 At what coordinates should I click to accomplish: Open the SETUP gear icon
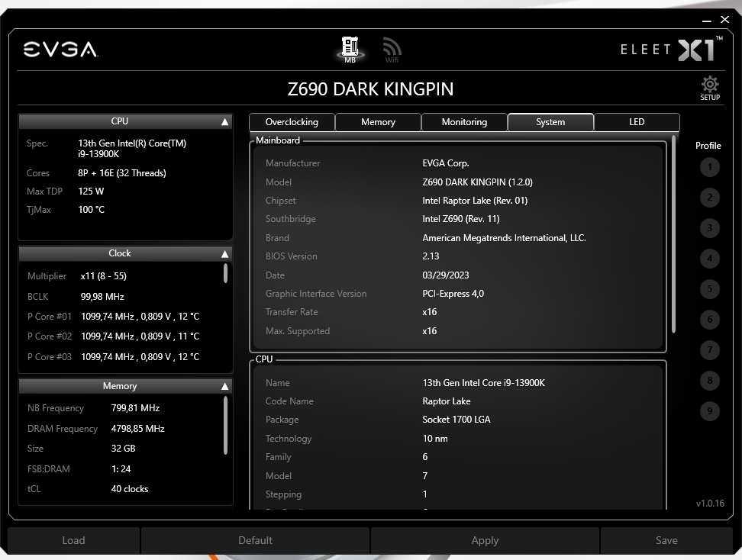coord(709,86)
